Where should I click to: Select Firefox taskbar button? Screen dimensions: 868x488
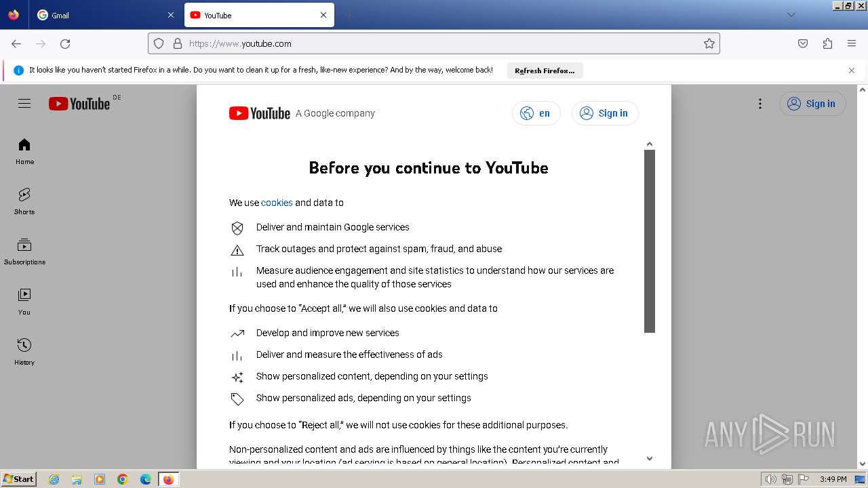pos(168,479)
